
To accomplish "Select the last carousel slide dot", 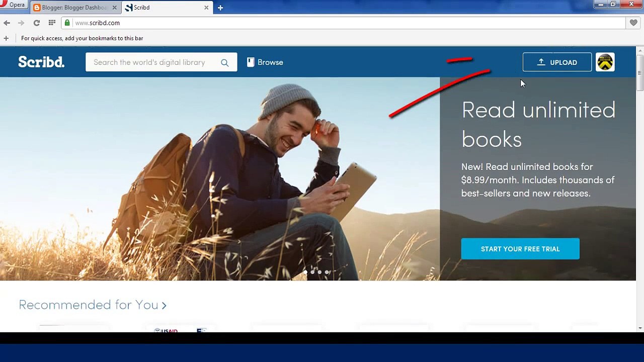I will tap(327, 272).
